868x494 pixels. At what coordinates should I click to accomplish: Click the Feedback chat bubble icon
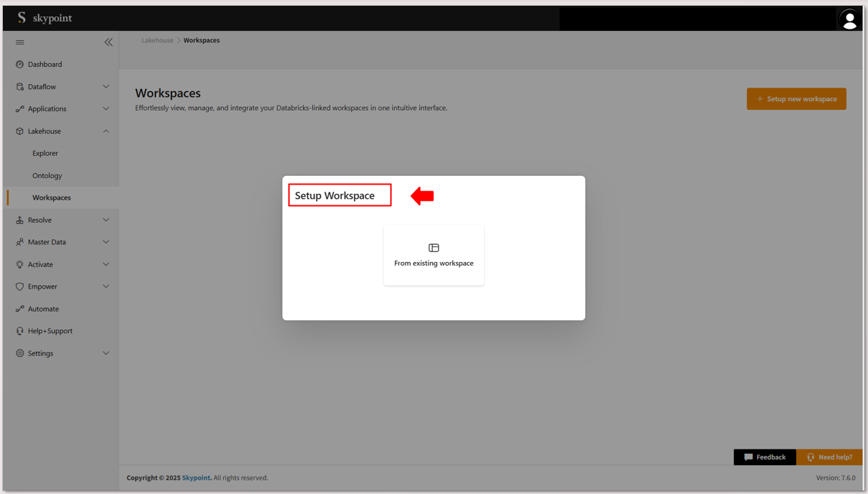click(749, 457)
